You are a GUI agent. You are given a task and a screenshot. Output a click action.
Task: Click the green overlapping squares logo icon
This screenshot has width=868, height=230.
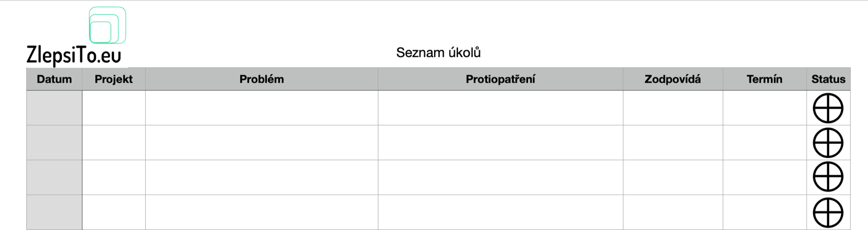coord(107,25)
